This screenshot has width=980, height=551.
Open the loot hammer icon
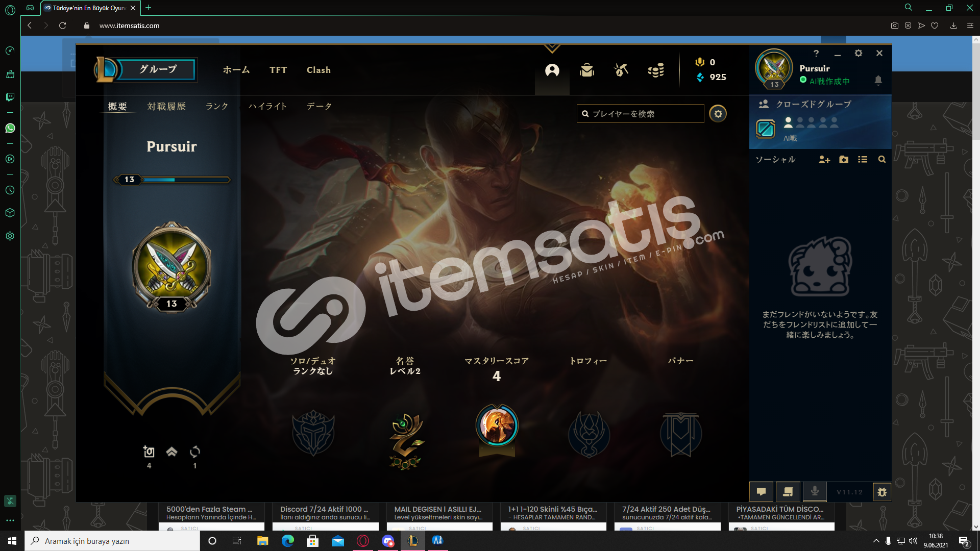click(x=621, y=70)
